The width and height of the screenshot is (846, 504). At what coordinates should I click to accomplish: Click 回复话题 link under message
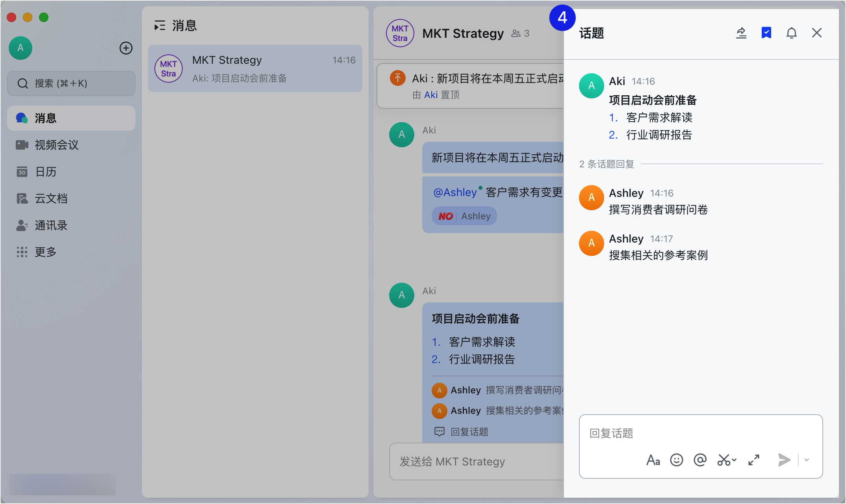tap(469, 432)
